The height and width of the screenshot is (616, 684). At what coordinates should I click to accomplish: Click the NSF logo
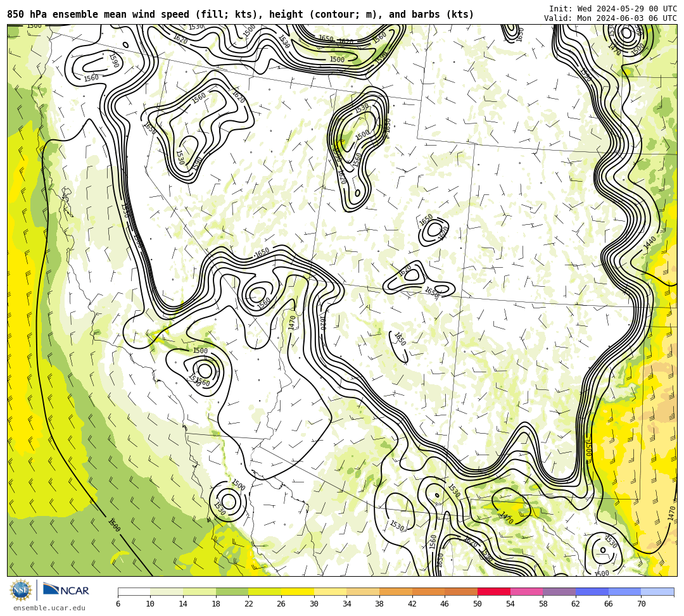[x=20, y=590]
